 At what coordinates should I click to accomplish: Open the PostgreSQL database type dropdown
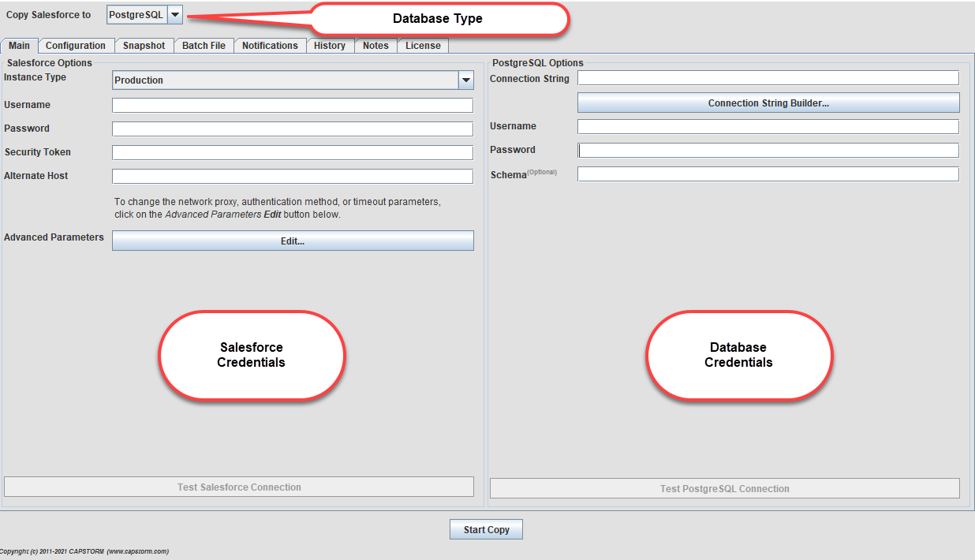[x=145, y=15]
